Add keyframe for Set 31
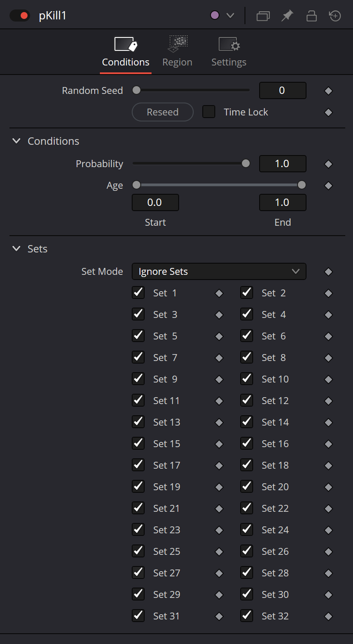Screen dimensions: 353x644 [219, 616]
